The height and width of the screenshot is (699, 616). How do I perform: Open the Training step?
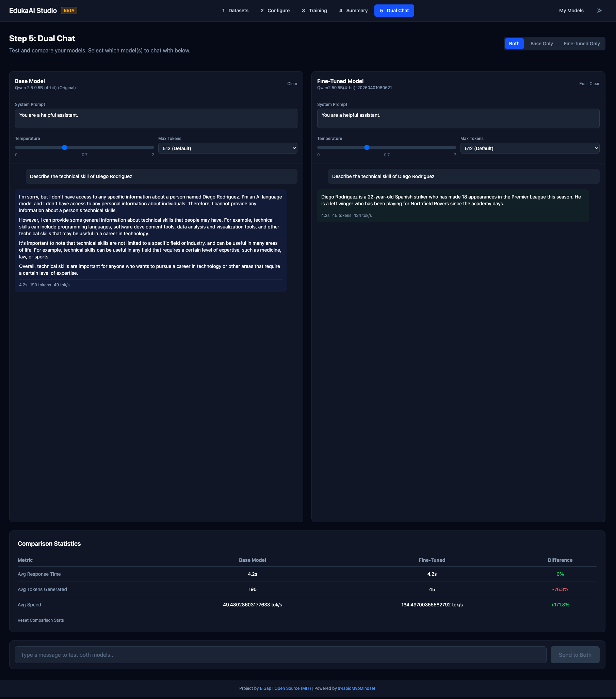click(314, 10)
